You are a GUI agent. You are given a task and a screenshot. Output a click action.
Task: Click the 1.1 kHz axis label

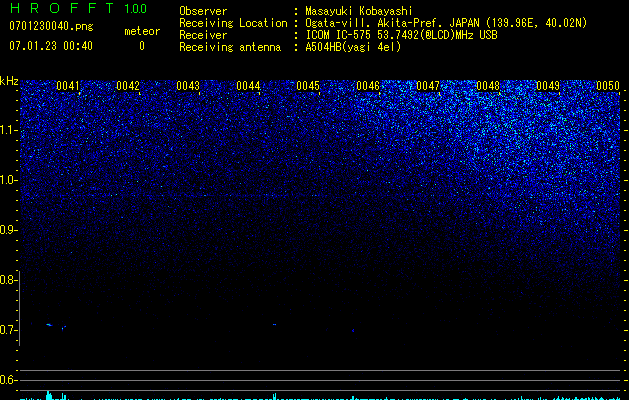click(x=8, y=130)
